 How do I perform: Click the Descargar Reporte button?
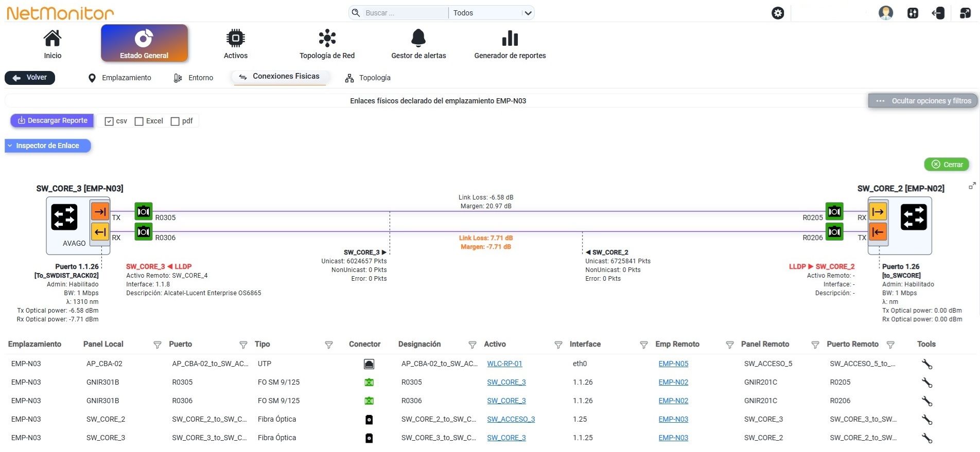coord(52,121)
